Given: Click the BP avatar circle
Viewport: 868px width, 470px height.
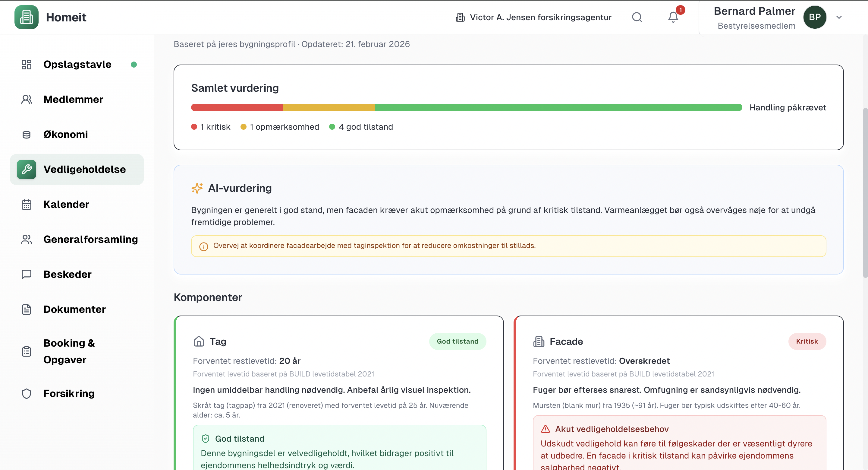Looking at the screenshot, I should [x=815, y=17].
